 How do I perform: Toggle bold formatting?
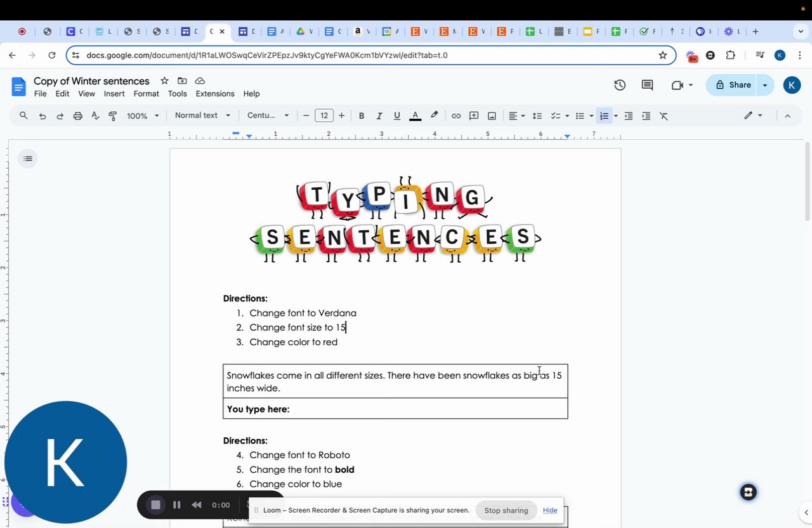coord(362,115)
